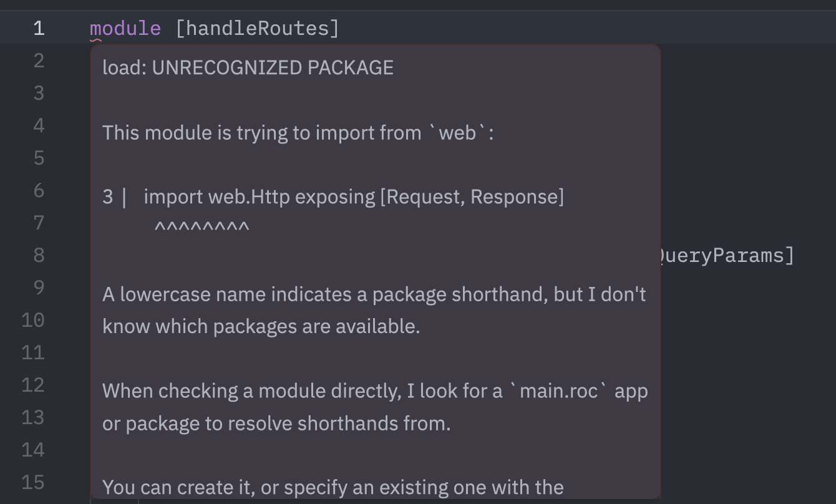Place cursor in the [handleRoutes] identifier

tap(258, 29)
